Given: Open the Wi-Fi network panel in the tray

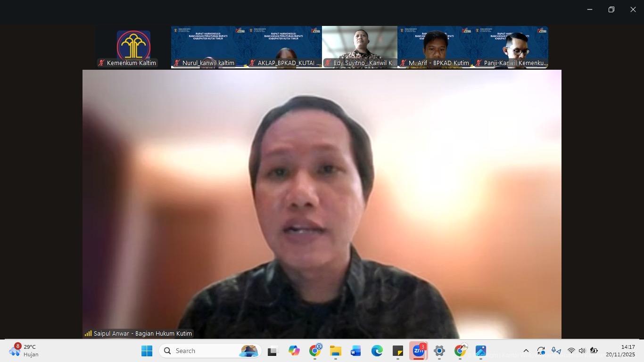Looking at the screenshot, I should (571, 351).
